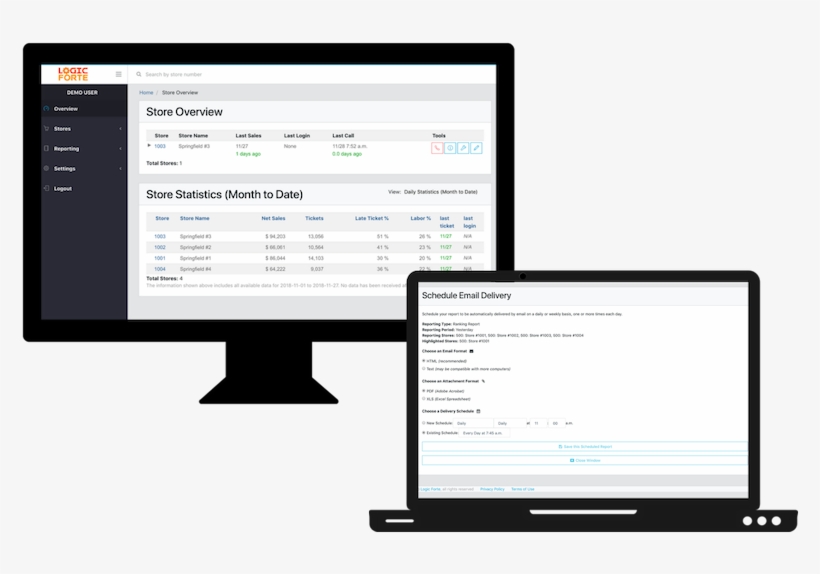Click the email icon beside Choose an Email Format
This screenshot has width=820, height=574.
[472, 351]
